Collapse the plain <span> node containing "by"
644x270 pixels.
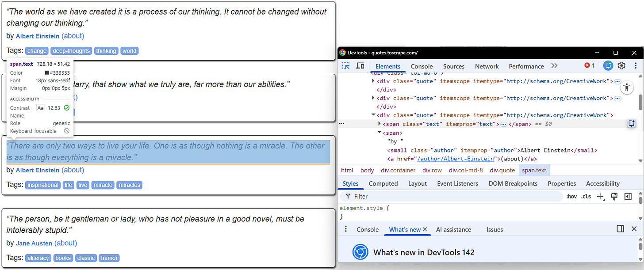click(x=379, y=133)
